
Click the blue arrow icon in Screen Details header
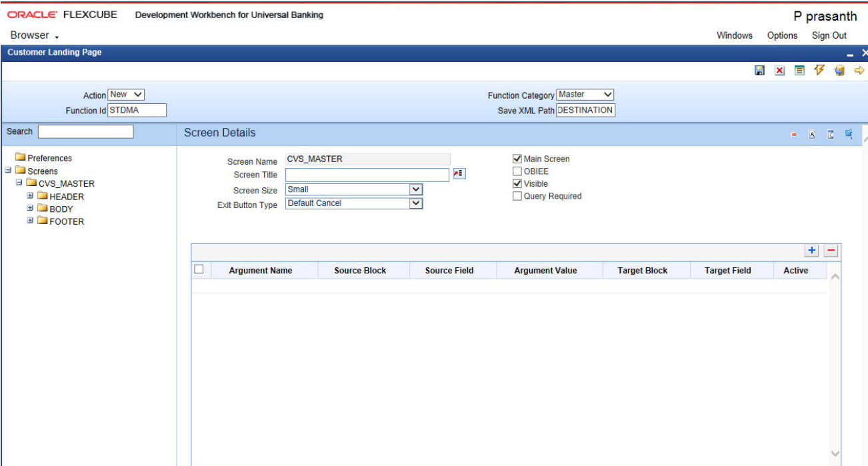point(849,134)
